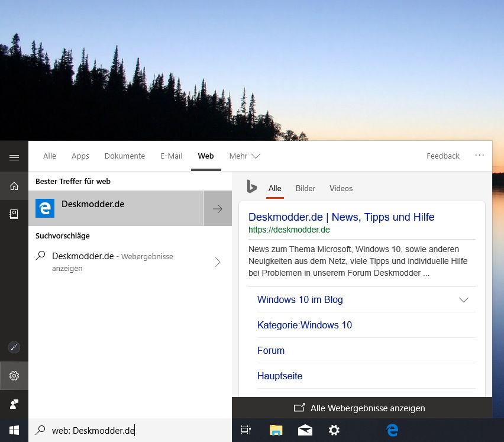Expand the Deskmodder.de search suggestion chevron
Image resolution: width=504 pixels, height=442 pixels.
point(218,262)
